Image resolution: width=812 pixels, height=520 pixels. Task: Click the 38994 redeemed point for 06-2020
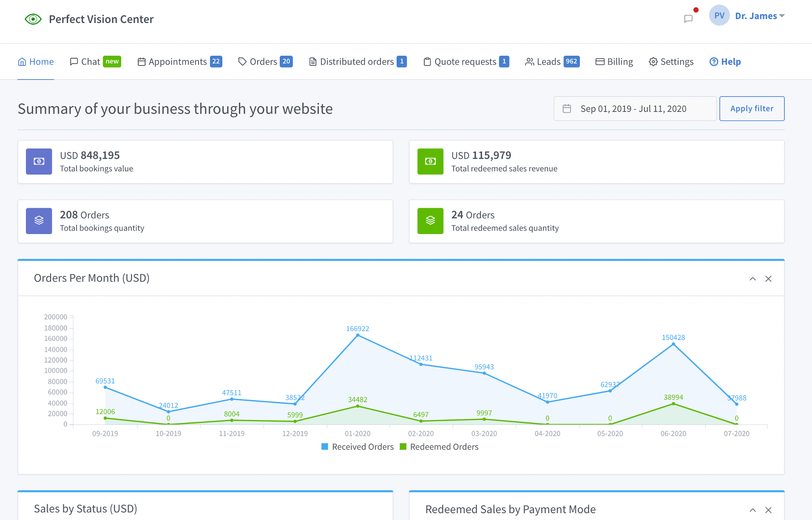point(673,403)
